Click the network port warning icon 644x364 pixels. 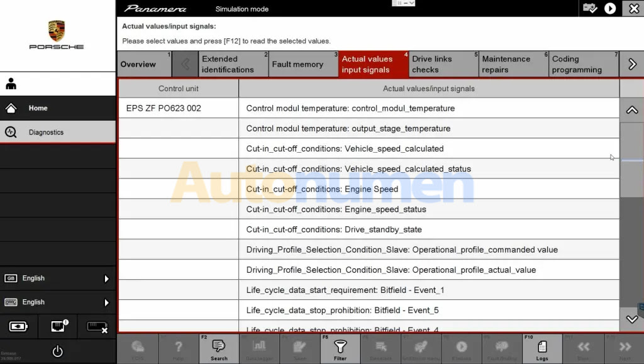click(58, 327)
